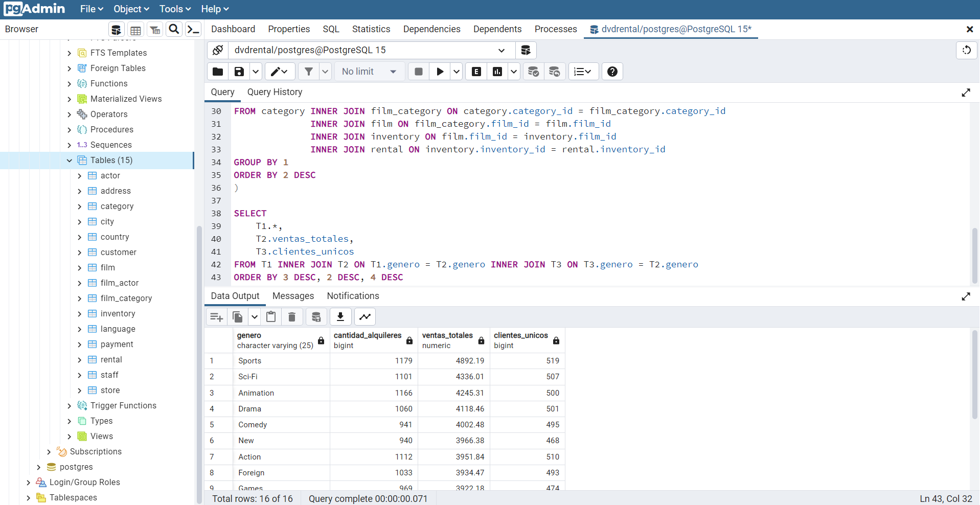Viewport: 980px width, 505px height.
Task: Execute the query with the play button
Action: click(439, 71)
